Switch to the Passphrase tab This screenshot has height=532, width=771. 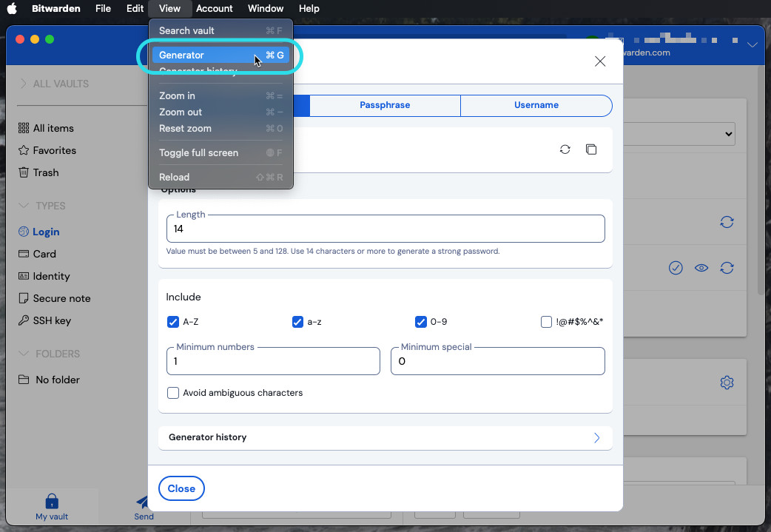tap(385, 105)
